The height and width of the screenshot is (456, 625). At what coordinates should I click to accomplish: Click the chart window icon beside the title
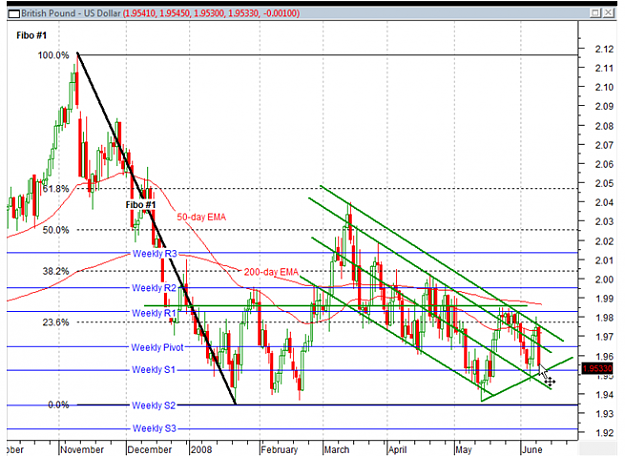coord(14,14)
